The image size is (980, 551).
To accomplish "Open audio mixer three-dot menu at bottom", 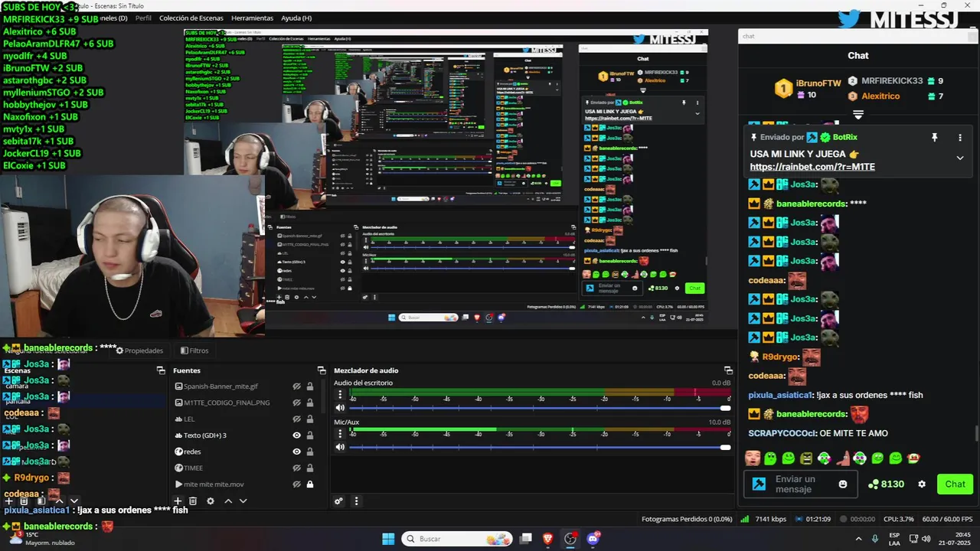I will click(x=356, y=501).
